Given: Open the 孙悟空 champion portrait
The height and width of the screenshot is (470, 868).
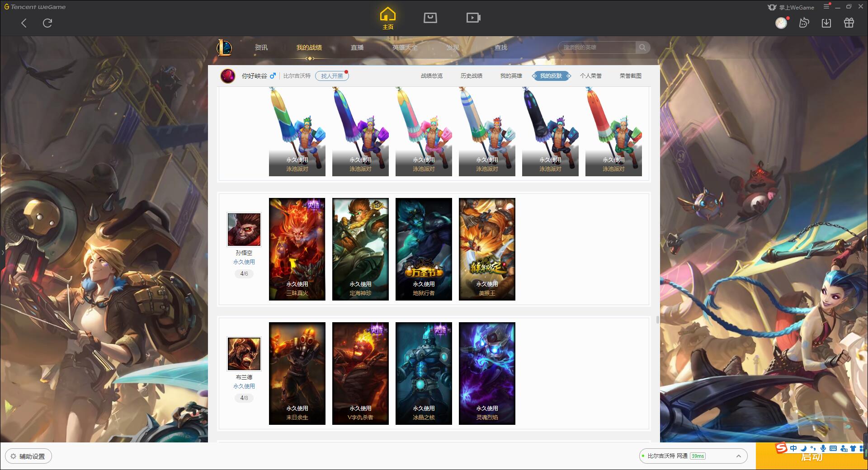Looking at the screenshot, I should pyautogui.click(x=244, y=230).
